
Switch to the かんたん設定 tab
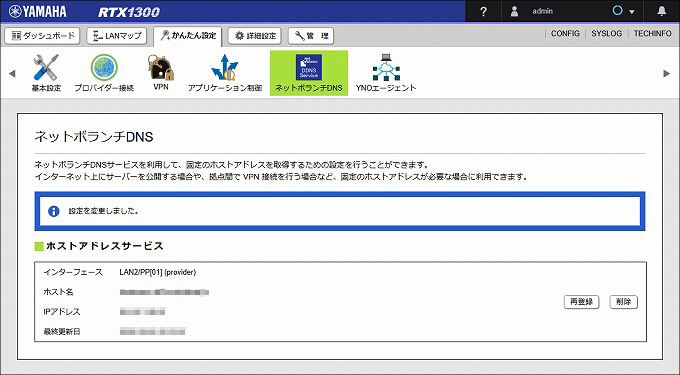pos(188,36)
